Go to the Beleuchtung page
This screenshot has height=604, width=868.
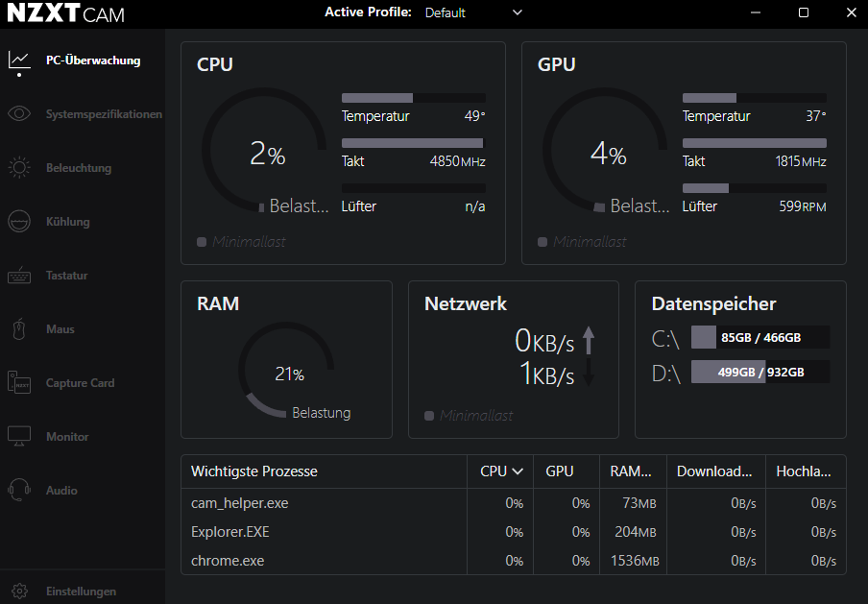[79, 168]
